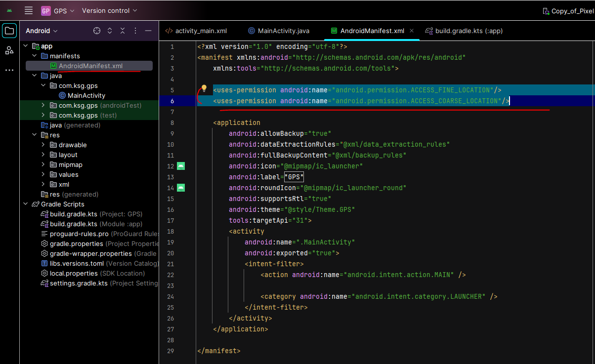Click the @mipmap/ic_launcher_round value
The width and height of the screenshot is (595, 364).
[x=352, y=188]
